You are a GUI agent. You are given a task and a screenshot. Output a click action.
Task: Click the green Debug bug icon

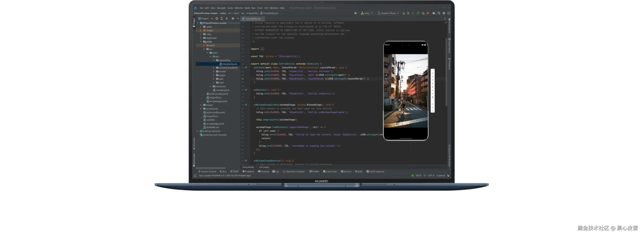[408, 13]
